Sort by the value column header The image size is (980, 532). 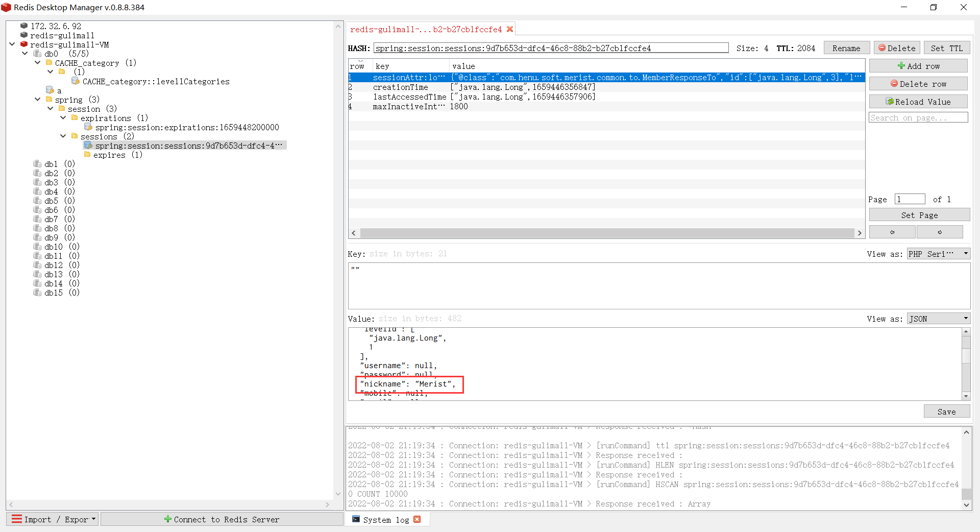(657, 66)
